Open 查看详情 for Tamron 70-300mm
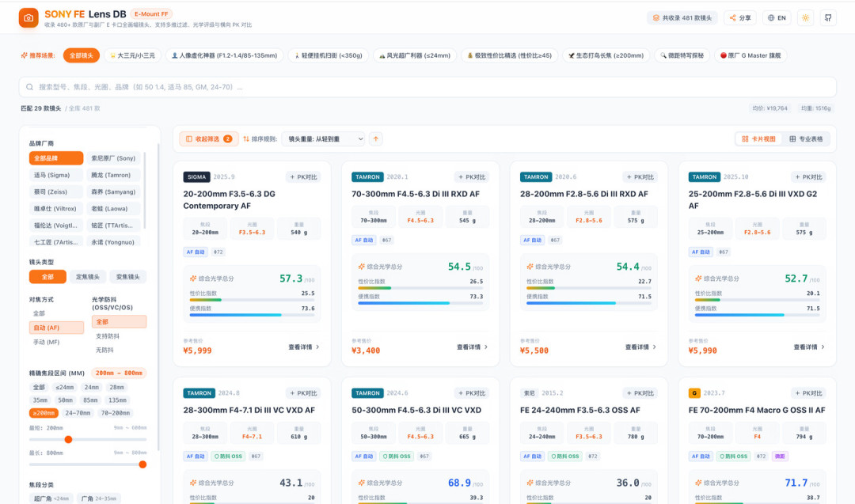This screenshot has width=855, height=504. click(472, 347)
